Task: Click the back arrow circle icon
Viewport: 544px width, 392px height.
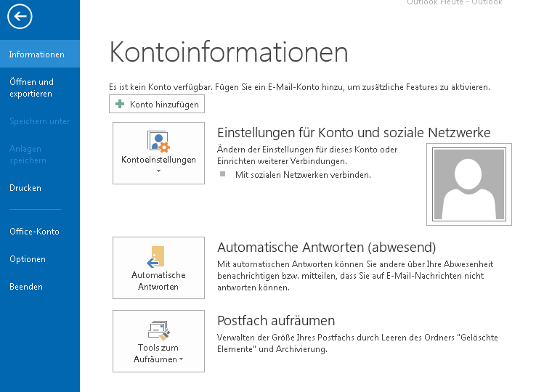Action: pyautogui.click(x=20, y=16)
